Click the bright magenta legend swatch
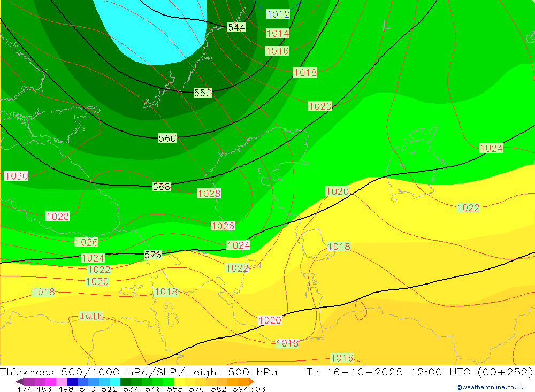The width and height of the screenshot is (535, 392). [51, 381]
